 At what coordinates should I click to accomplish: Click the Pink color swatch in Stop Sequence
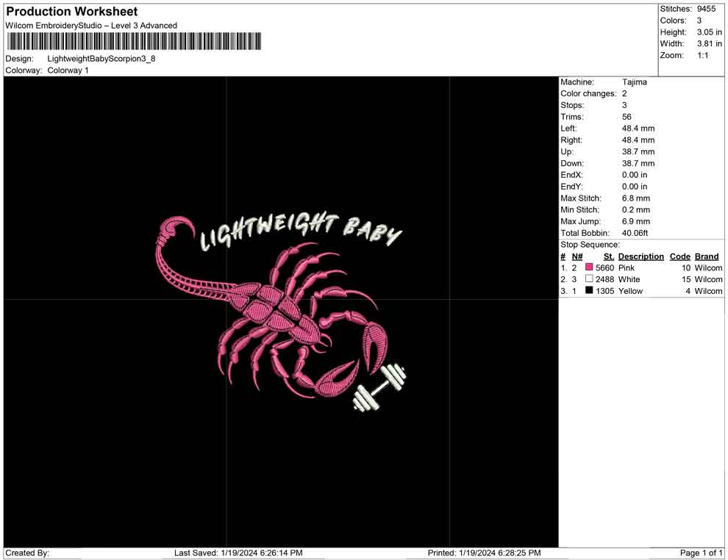(x=588, y=268)
